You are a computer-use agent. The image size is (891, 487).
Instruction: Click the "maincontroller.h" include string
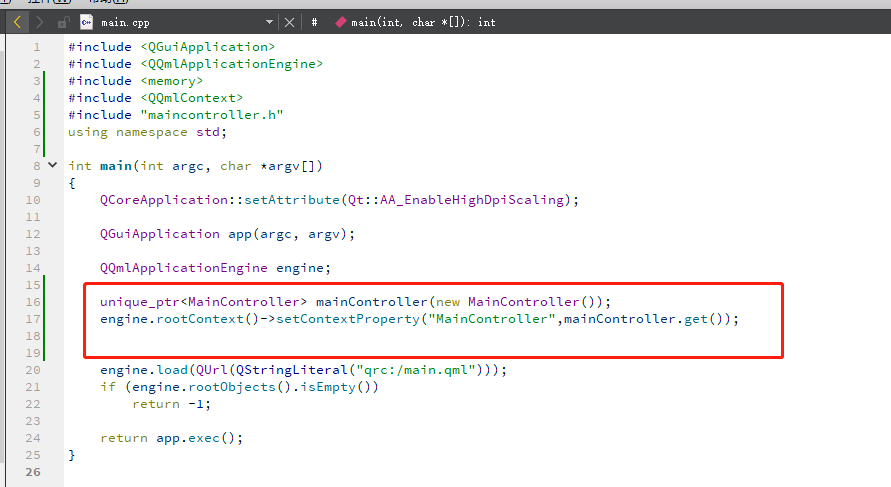click(211, 115)
